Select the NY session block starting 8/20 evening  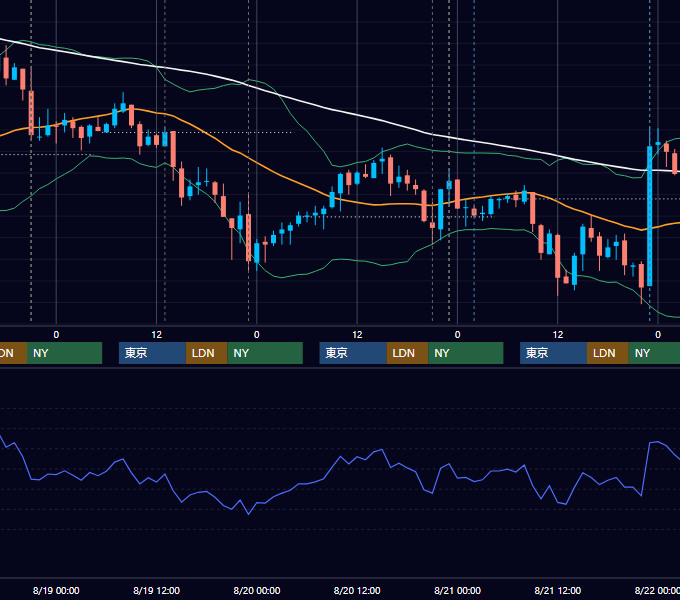click(x=466, y=353)
